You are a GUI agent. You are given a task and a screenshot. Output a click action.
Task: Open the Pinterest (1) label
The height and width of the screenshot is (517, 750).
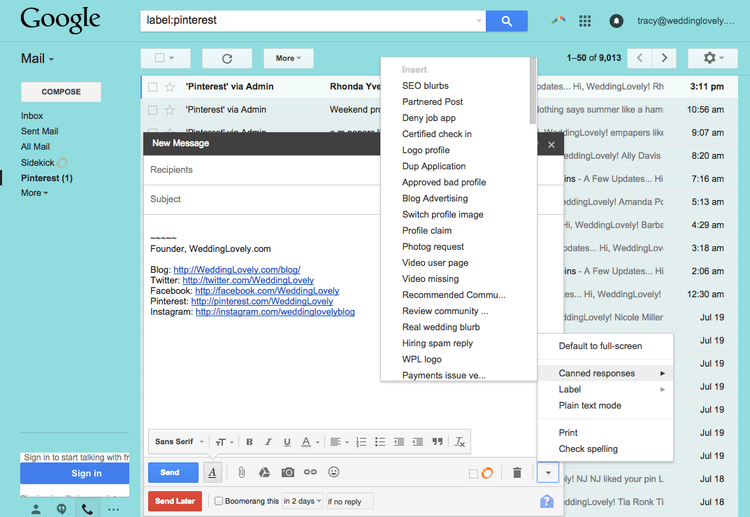point(46,178)
